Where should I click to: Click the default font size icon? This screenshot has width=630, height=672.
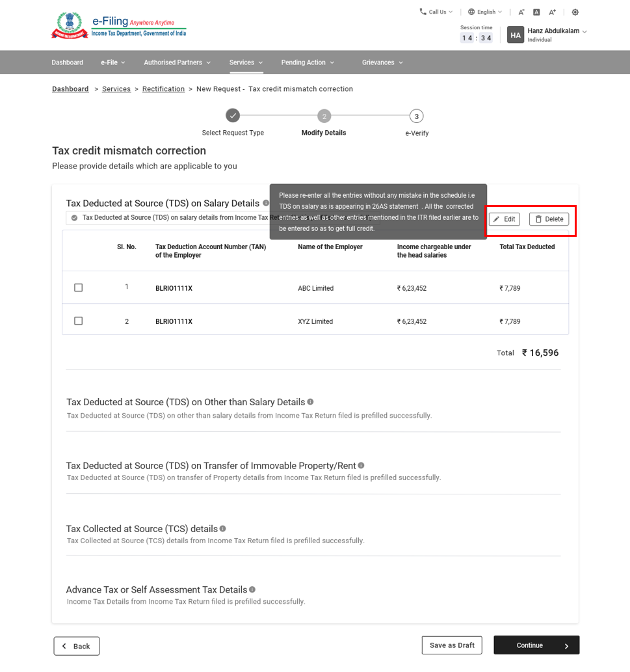[536, 12]
